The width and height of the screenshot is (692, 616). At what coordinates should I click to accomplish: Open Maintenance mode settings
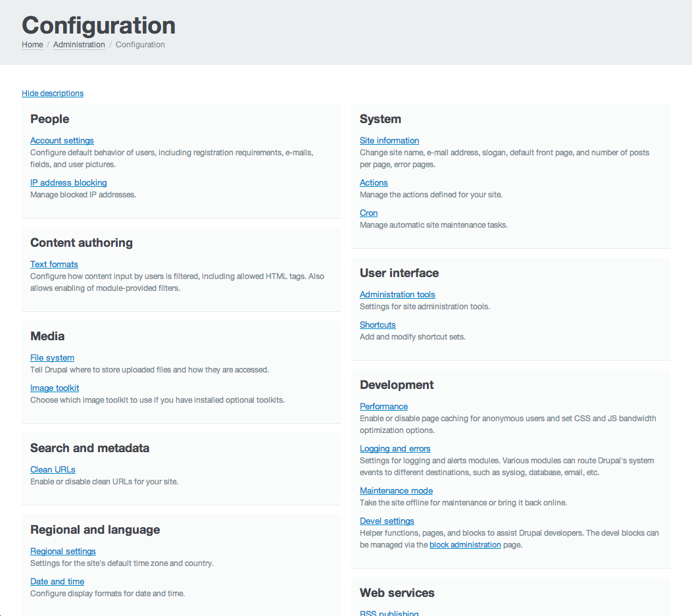tap(396, 490)
